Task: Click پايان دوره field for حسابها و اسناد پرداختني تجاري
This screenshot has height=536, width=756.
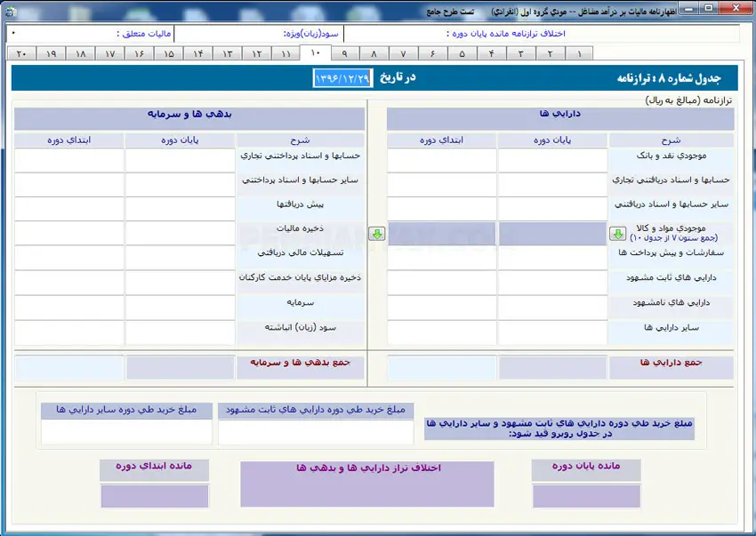Action: tap(180, 161)
